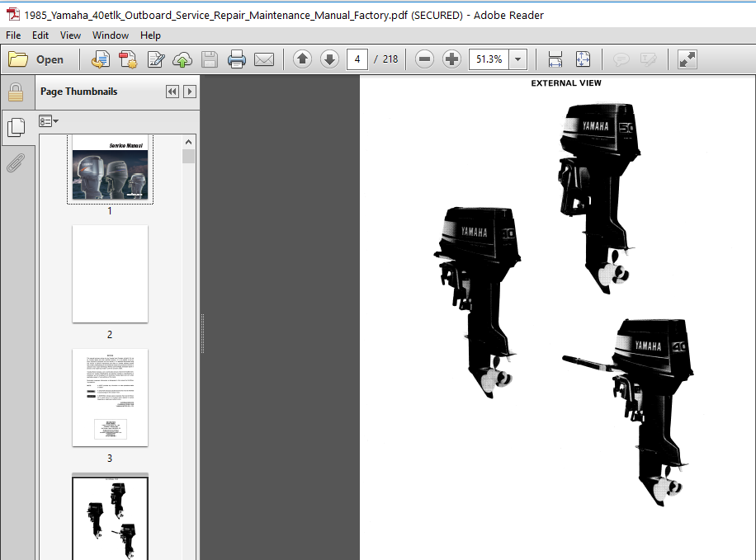
Task: Click the sticky note comment icon
Action: pyautogui.click(x=621, y=59)
